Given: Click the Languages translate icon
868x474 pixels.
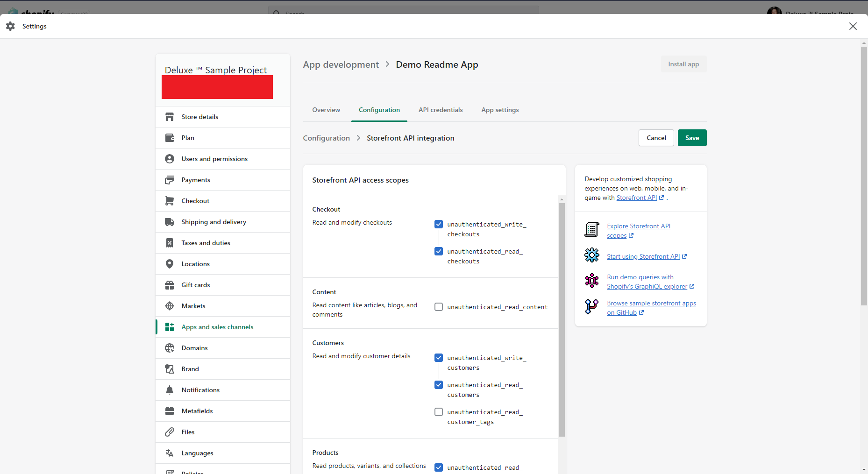Looking at the screenshot, I should point(170,453).
